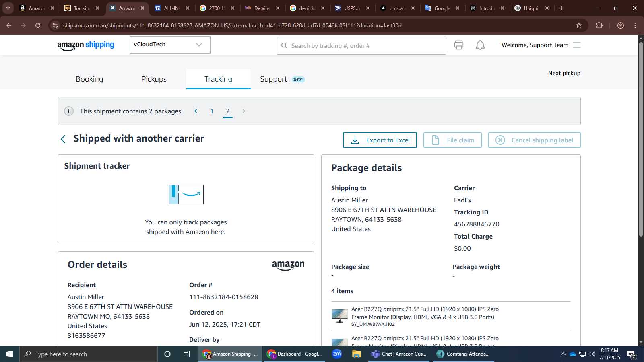This screenshot has width=644, height=362.
Task: Bookmark this page with star icon
Action: [579, 25]
